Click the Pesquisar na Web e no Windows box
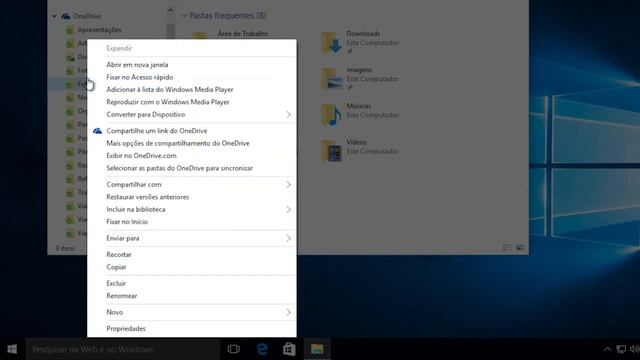Screen dimensions: 640x360 (123, 349)
